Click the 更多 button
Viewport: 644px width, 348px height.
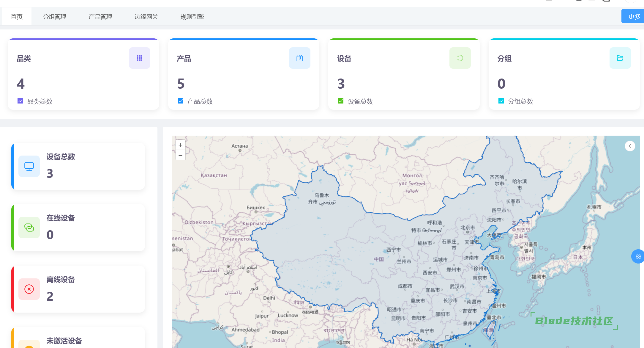(634, 16)
